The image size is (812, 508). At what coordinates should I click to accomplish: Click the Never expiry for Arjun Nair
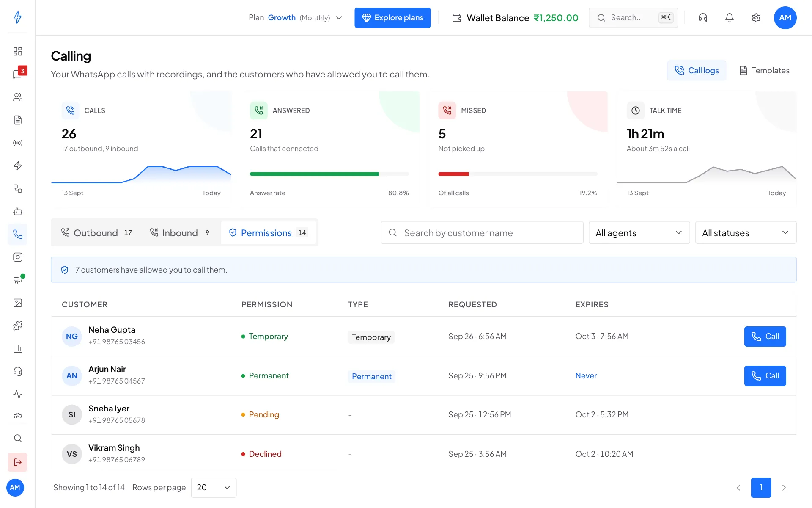click(x=586, y=375)
